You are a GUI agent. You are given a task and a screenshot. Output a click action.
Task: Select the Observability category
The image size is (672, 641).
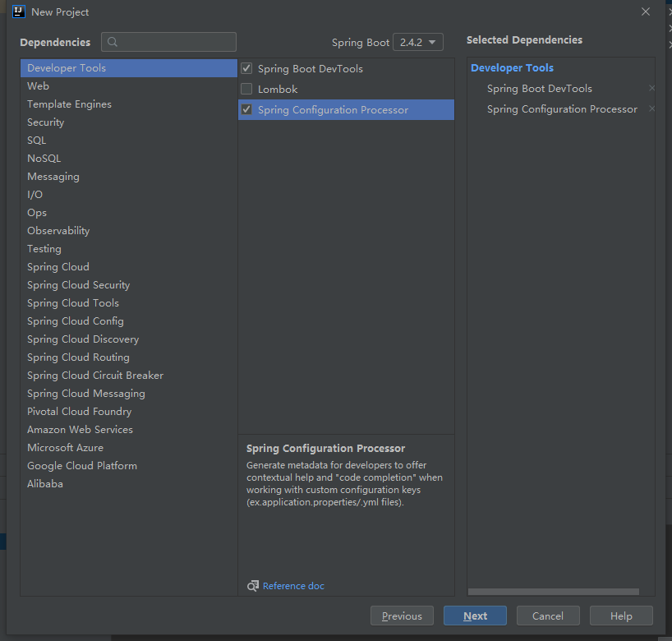click(129, 231)
